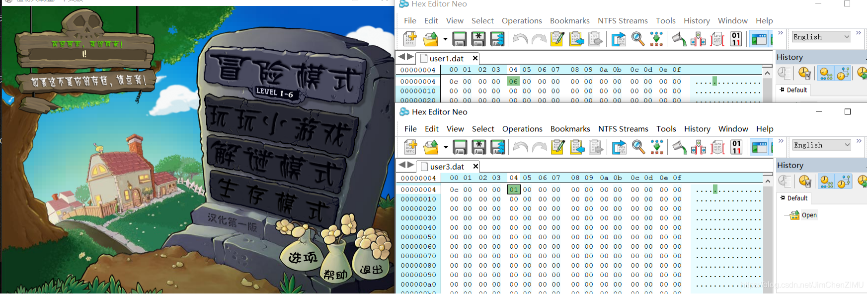The width and height of the screenshot is (868, 294).
Task: Click hex scrollbar up arrow in user3.dat window
Action: tap(768, 181)
